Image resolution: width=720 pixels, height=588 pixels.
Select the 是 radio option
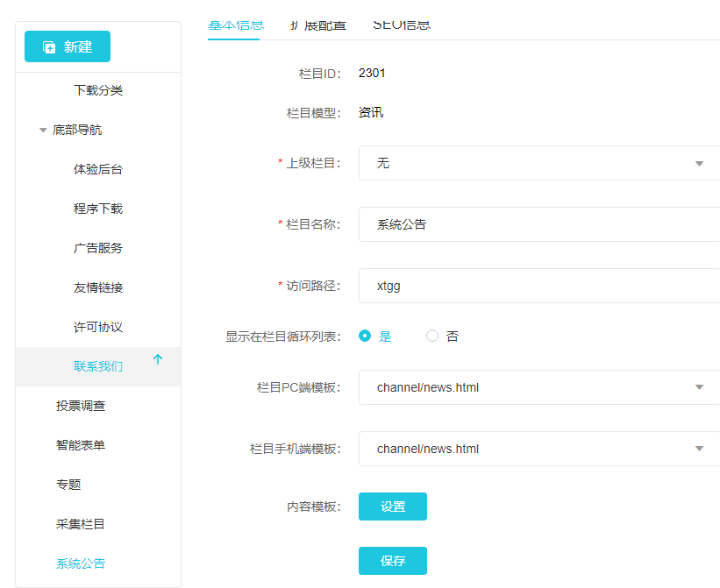point(365,336)
